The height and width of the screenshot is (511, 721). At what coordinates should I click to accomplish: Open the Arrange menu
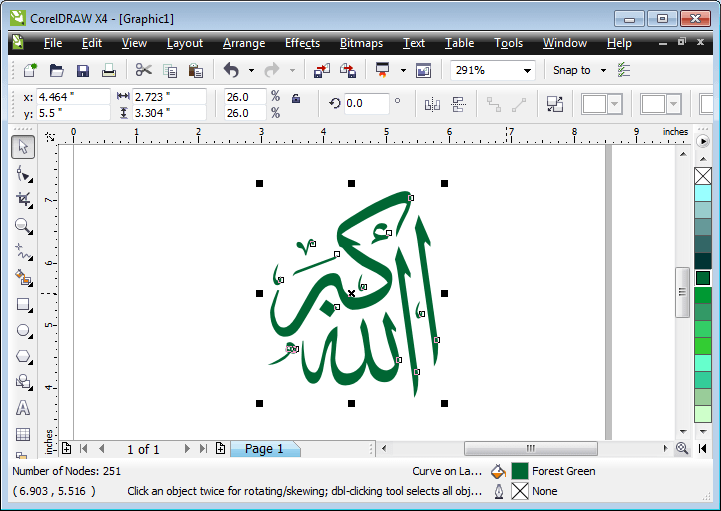tap(244, 43)
